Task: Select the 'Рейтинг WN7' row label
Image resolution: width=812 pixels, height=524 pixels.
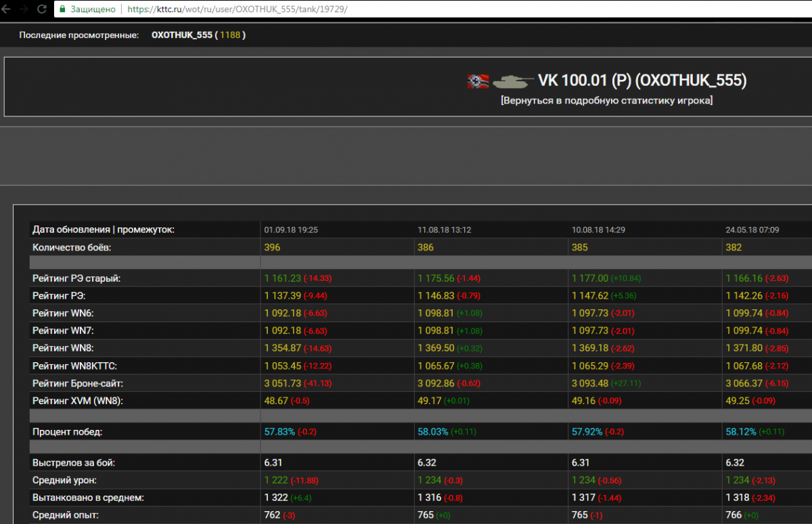Action: (x=63, y=330)
